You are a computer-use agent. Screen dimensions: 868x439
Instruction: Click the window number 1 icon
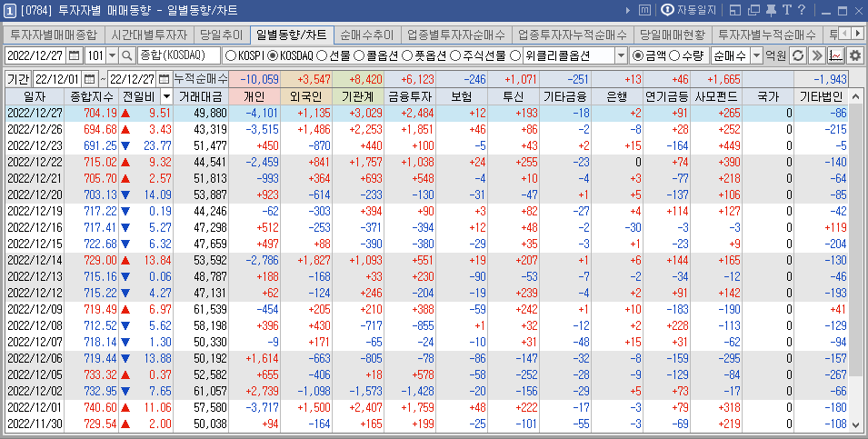[x=9, y=11]
